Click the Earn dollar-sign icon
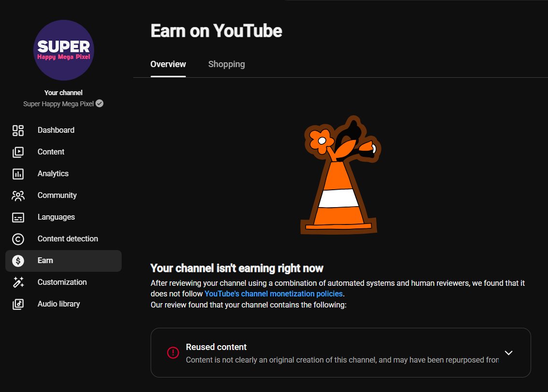 click(18, 261)
